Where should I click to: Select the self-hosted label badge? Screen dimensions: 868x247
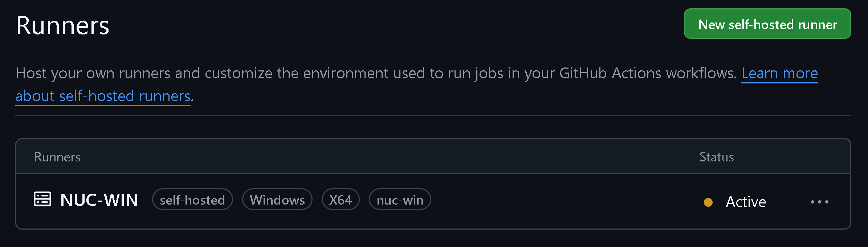point(192,200)
